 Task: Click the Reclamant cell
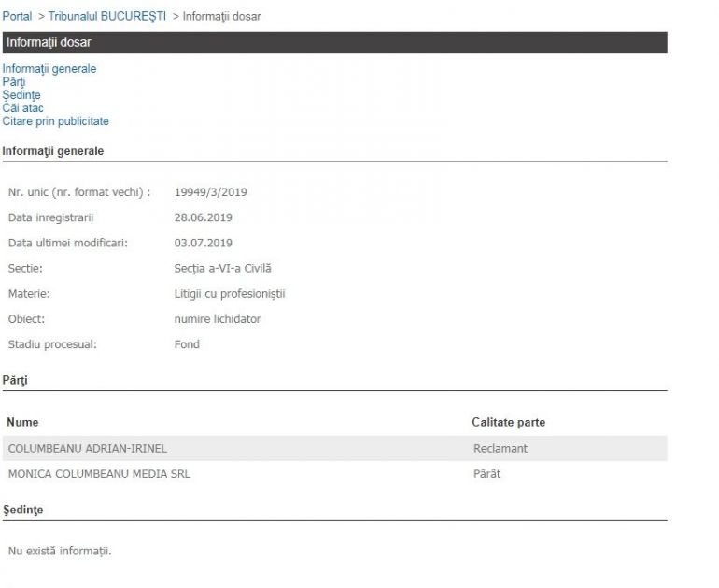coord(500,449)
